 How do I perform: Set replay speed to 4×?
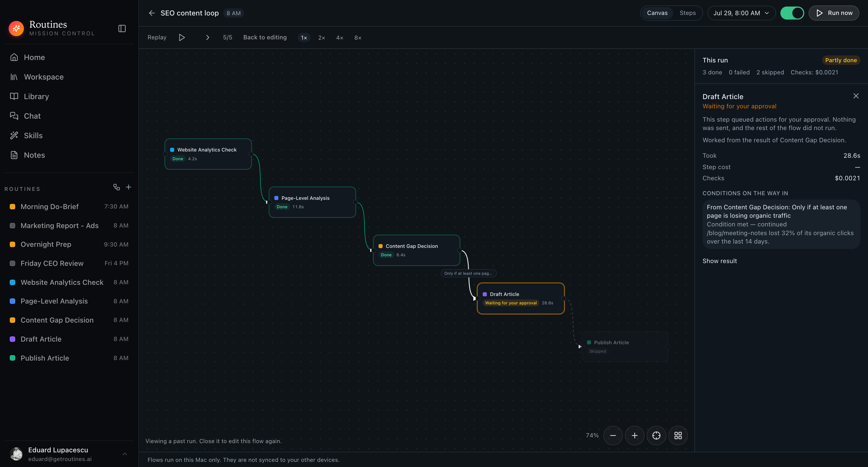point(340,38)
